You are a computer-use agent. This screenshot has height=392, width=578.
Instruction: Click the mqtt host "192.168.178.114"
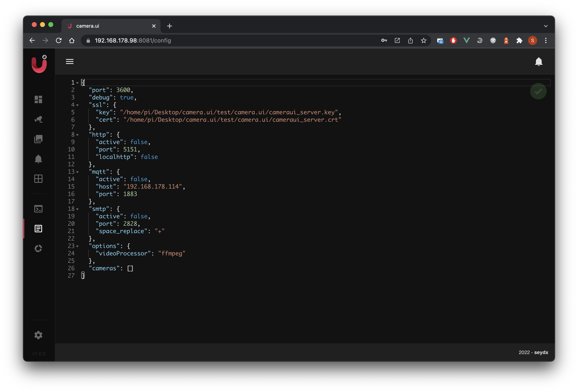tap(153, 187)
